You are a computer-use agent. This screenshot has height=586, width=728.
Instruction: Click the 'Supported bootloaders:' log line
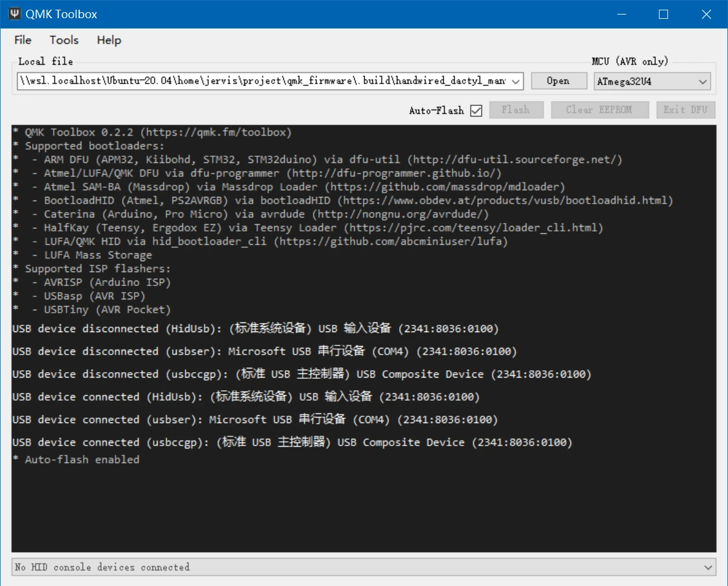tap(89, 145)
